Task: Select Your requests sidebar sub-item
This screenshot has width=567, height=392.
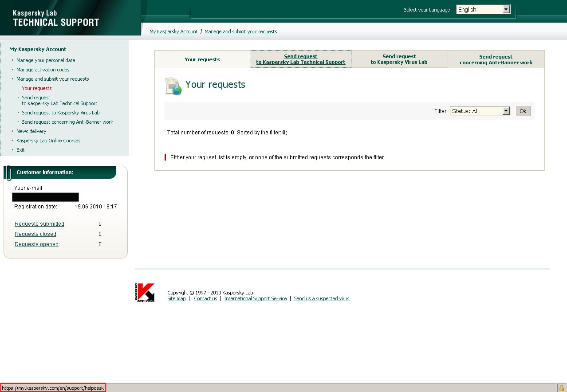Action: click(x=37, y=88)
